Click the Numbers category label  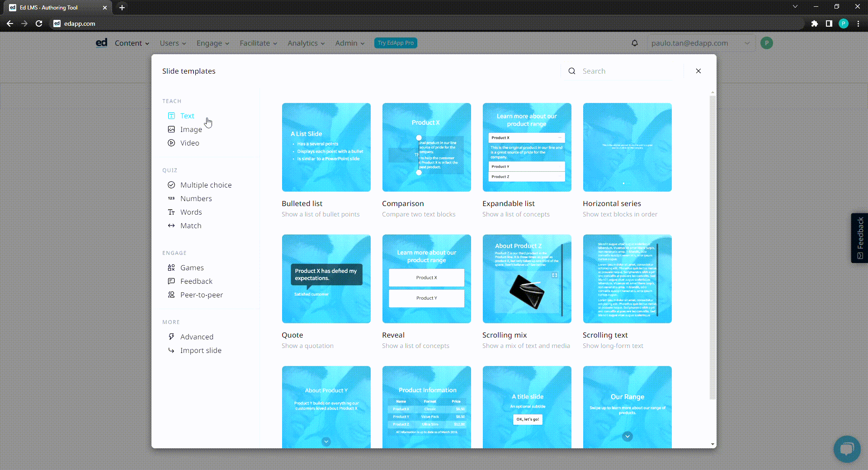click(196, 198)
